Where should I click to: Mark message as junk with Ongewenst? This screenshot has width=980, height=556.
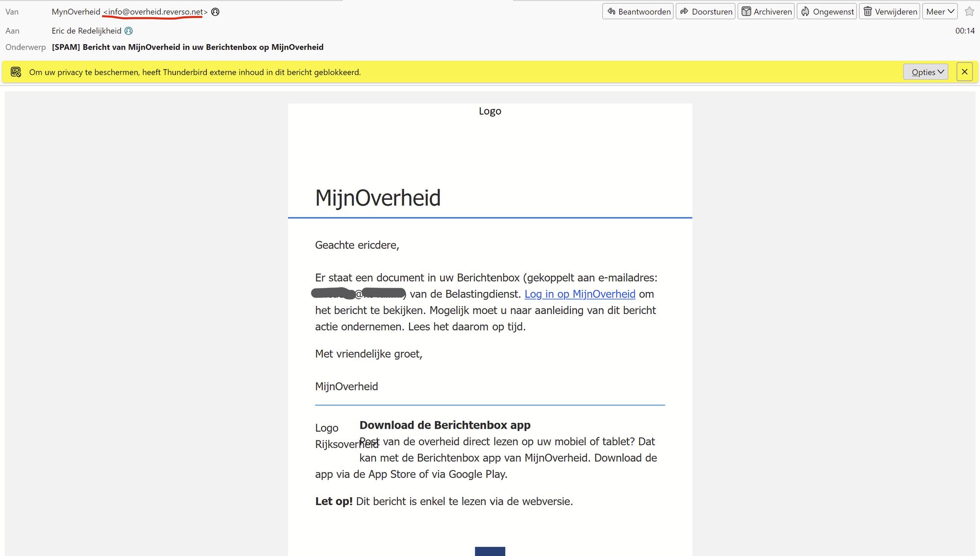pos(827,11)
